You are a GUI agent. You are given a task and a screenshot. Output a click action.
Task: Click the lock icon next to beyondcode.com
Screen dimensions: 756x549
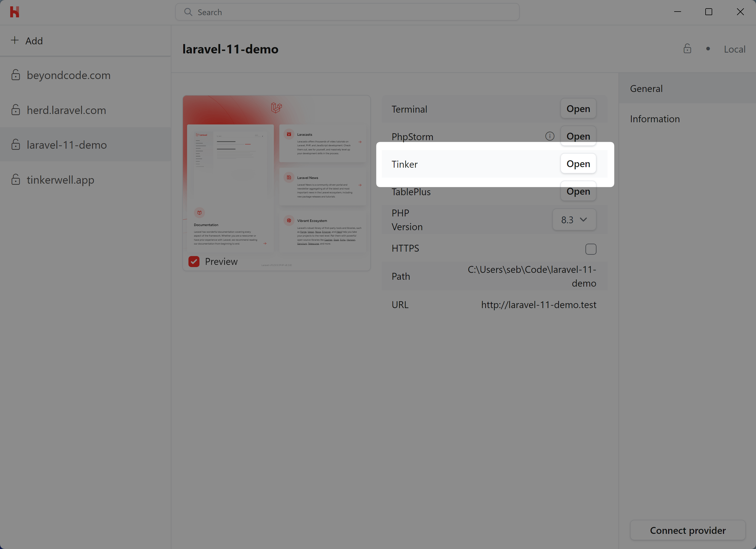[16, 75]
